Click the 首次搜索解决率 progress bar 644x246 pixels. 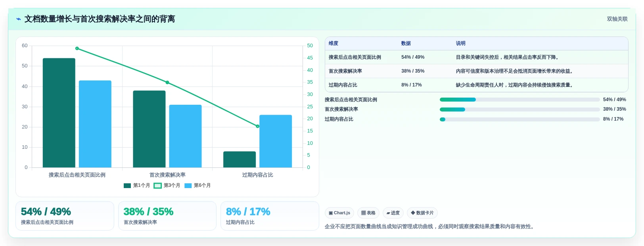519,110
